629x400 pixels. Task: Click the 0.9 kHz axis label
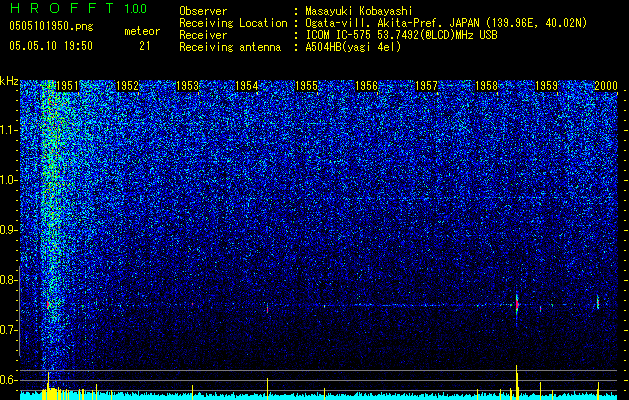pos(9,230)
